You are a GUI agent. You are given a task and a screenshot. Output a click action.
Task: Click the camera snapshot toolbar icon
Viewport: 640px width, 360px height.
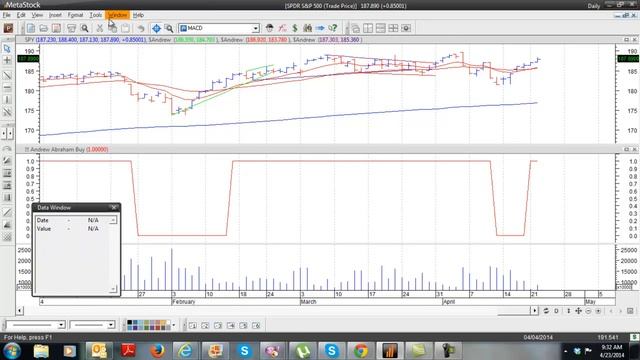(x=406, y=28)
